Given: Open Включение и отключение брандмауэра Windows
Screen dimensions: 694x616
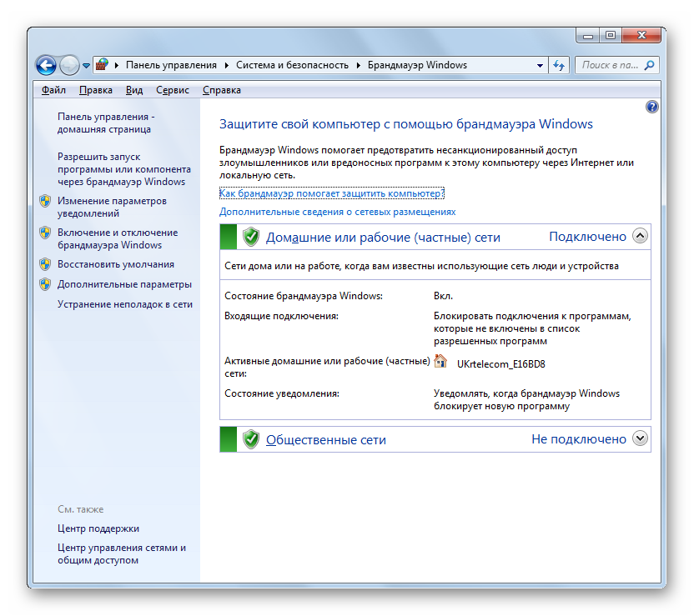Looking at the screenshot, I should (117, 238).
